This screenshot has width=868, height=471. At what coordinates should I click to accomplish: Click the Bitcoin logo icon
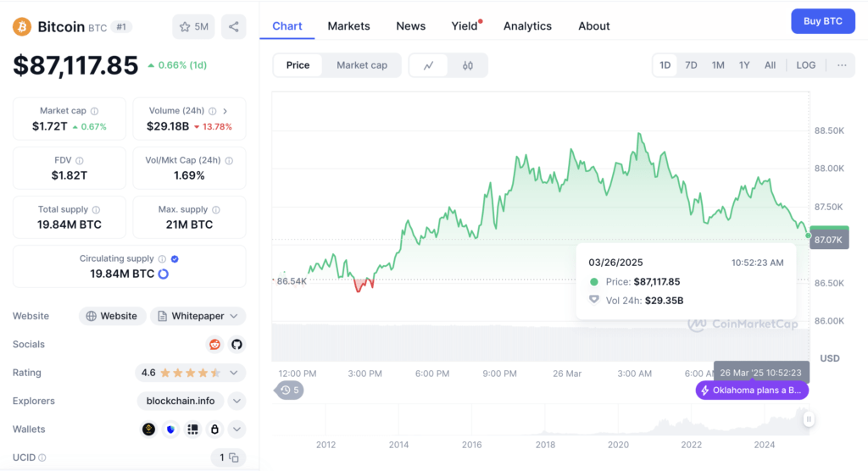click(x=22, y=26)
